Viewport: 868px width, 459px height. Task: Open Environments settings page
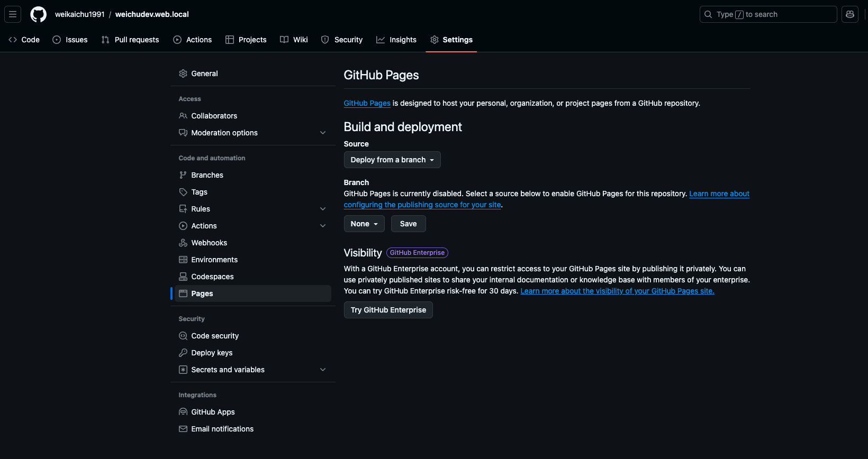(253, 260)
